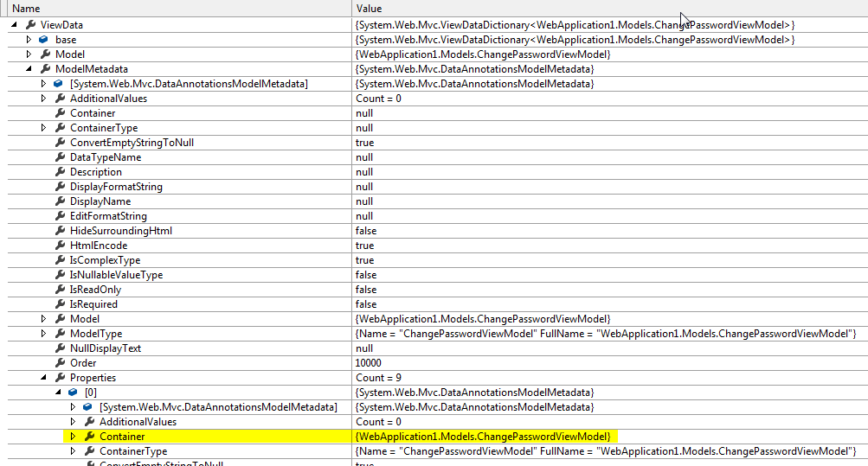Expand ContainerType row with null value
Image resolution: width=868 pixels, height=466 pixels.
(x=43, y=128)
